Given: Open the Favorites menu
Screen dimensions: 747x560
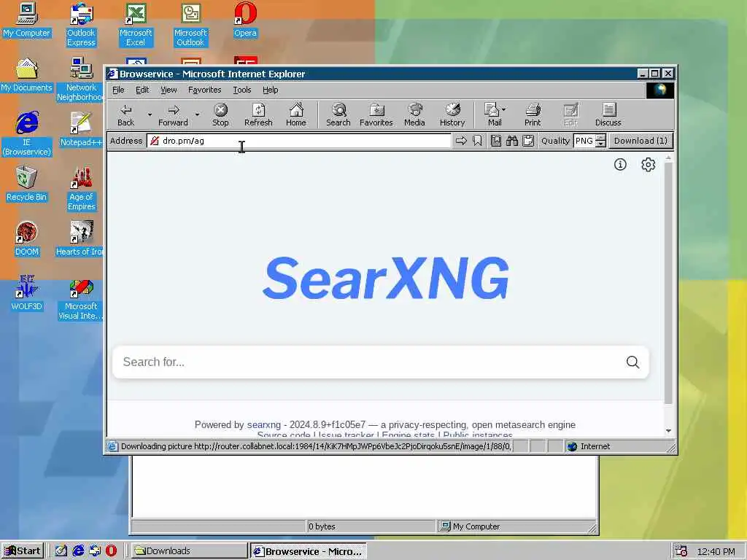Looking at the screenshot, I should tap(205, 90).
